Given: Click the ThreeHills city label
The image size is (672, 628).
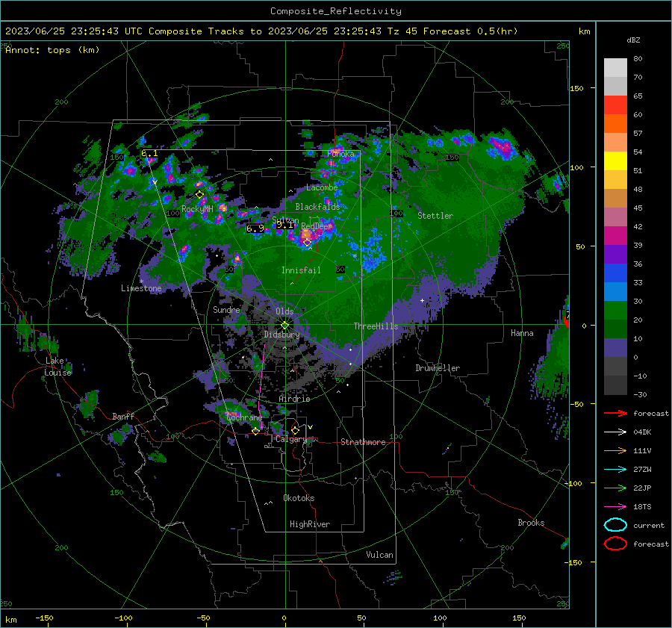Looking at the screenshot, I should [376, 326].
